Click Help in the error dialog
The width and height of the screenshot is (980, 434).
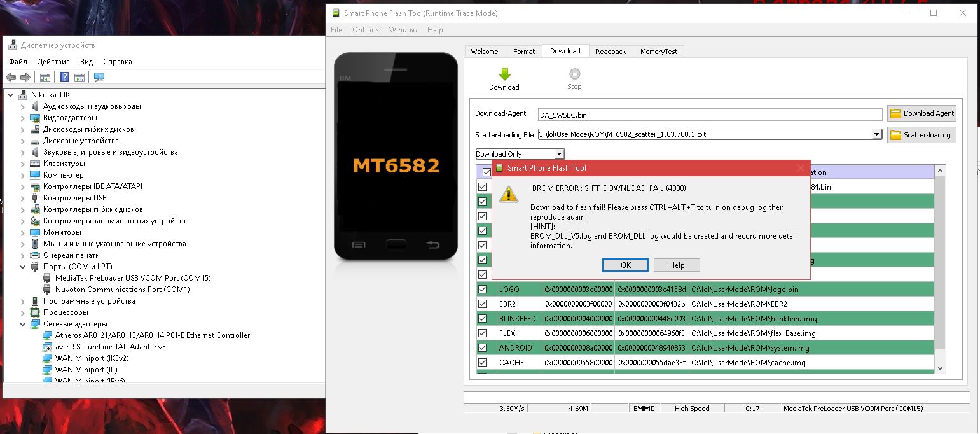point(677,265)
